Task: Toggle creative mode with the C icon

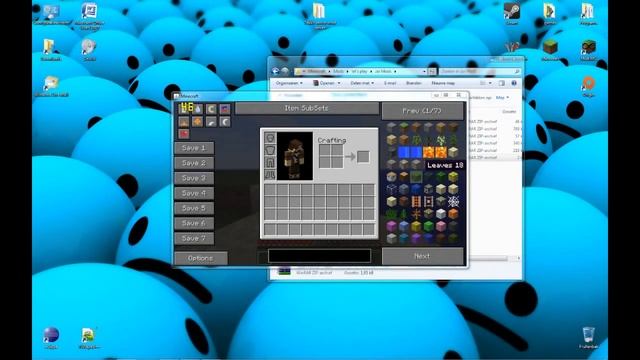Action: [211, 109]
